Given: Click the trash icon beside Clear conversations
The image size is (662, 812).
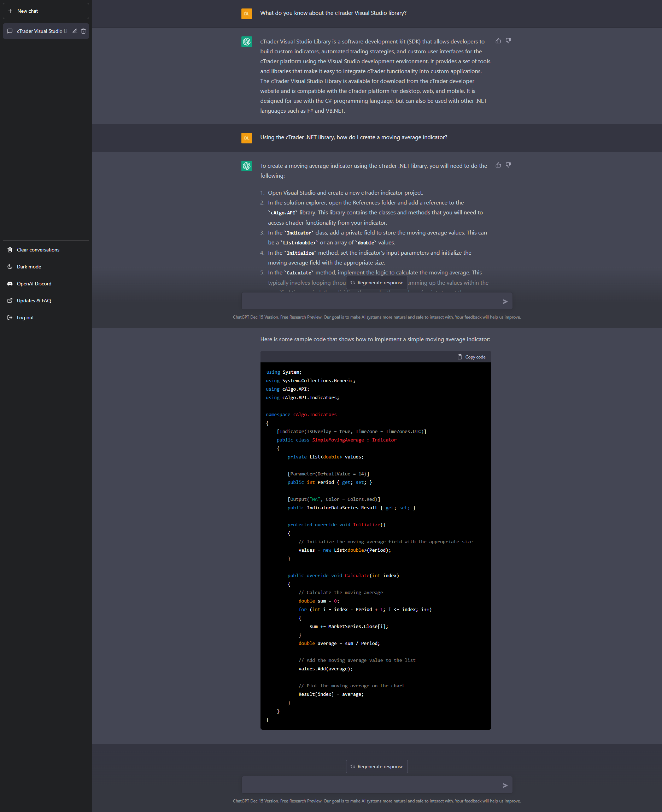Looking at the screenshot, I should click(10, 250).
